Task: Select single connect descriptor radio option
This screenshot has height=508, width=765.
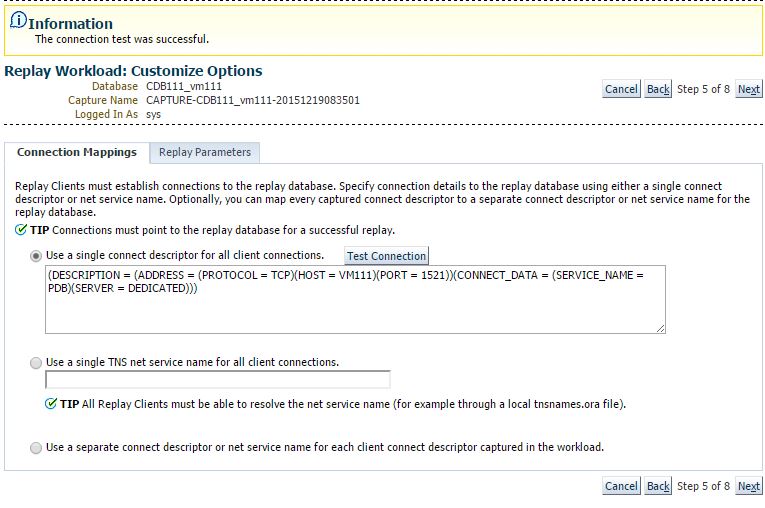Action: [x=37, y=255]
